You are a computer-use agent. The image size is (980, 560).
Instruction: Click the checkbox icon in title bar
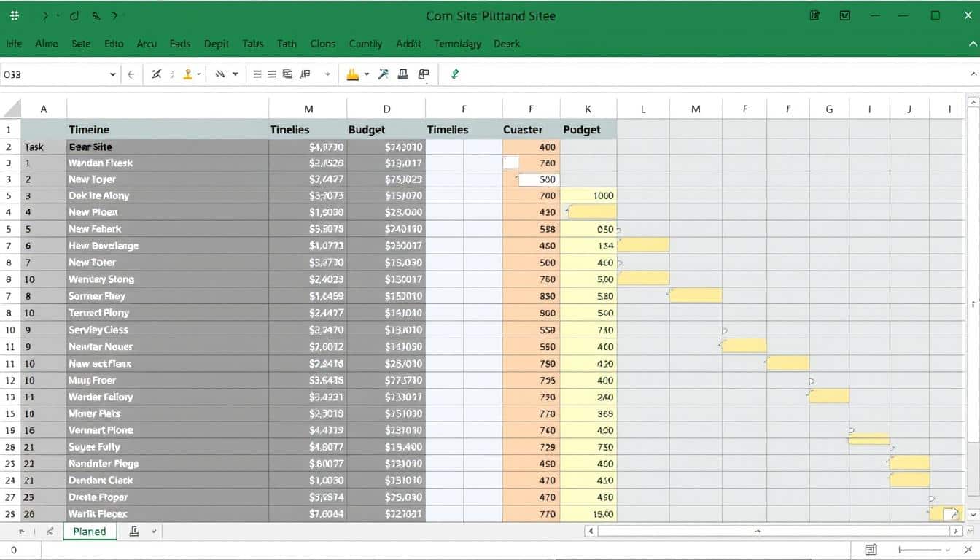pos(845,15)
